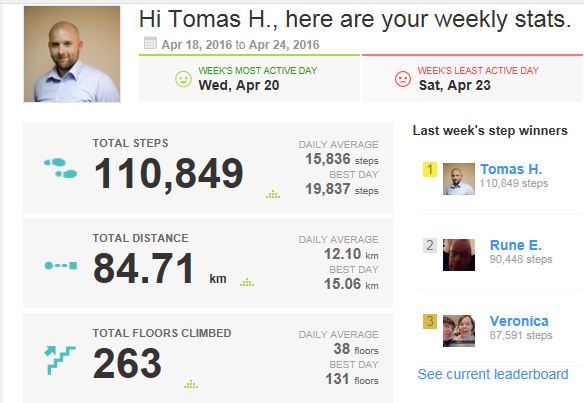Open Tomas H. profile link in leaderboard
Viewport: 584px width, 403px height.
click(x=511, y=169)
